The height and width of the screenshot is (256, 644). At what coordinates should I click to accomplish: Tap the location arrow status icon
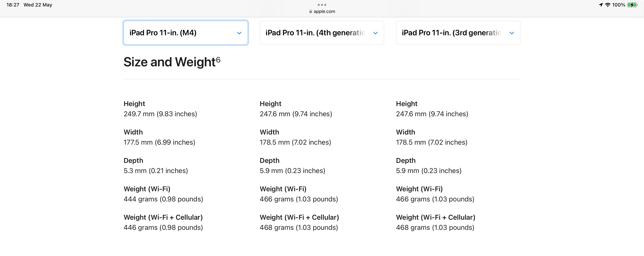point(601,5)
